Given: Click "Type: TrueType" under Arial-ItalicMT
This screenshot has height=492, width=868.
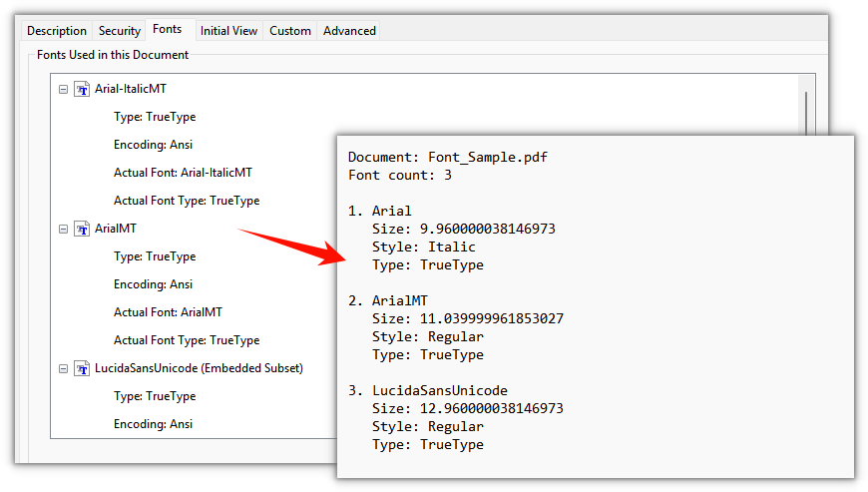Looking at the screenshot, I should [155, 117].
